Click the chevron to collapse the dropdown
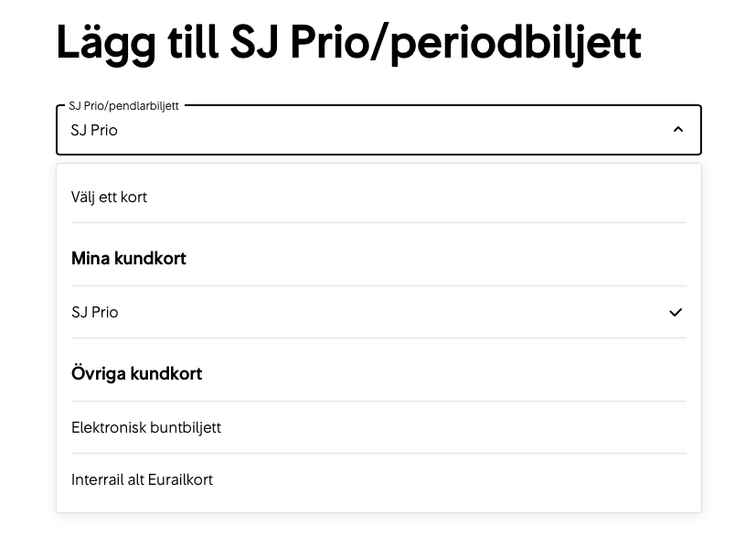Screen dimensions: 756x558 677,130
